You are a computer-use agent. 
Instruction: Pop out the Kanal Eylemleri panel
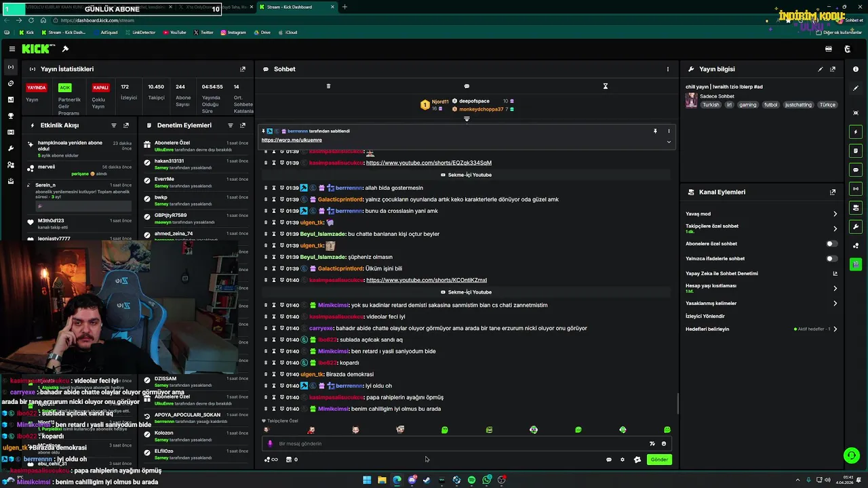click(x=833, y=192)
